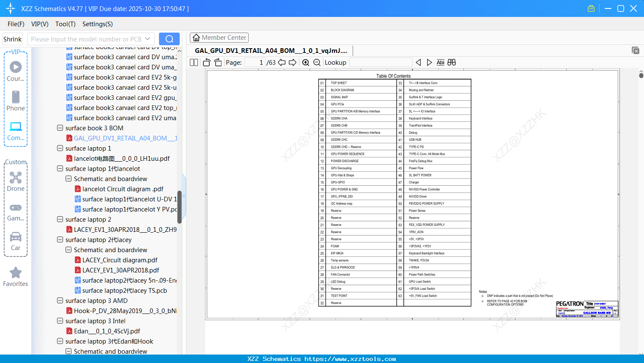Rotate the page clockwise
This screenshot has height=363, width=644.
point(218,63)
